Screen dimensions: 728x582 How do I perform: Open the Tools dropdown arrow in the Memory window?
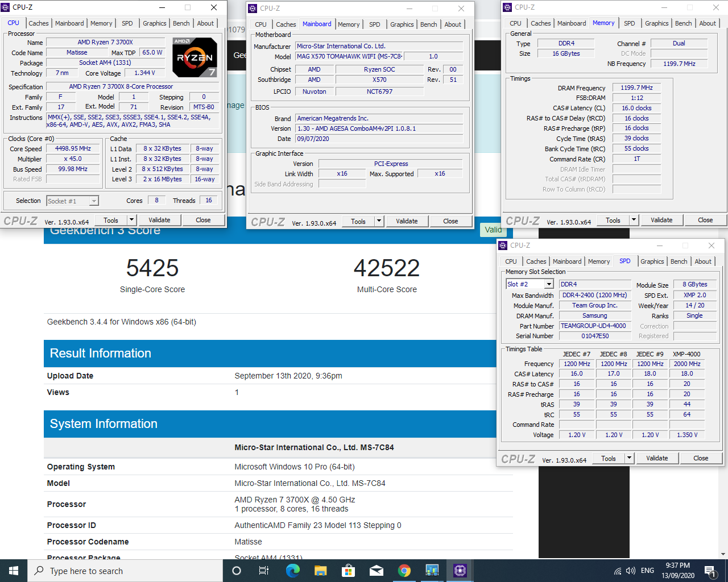(x=634, y=220)
